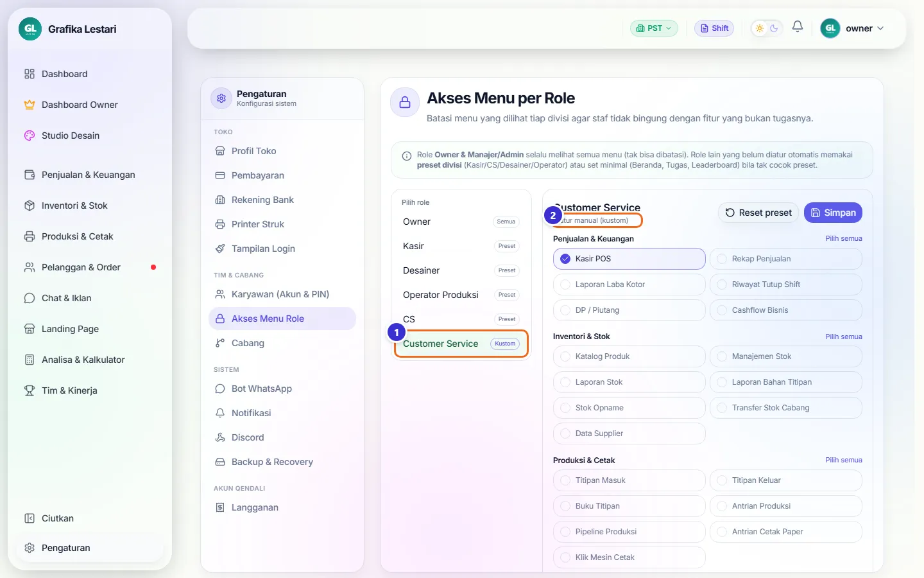Click the Landing Page storefront icon
Screen dimensions: 924x578
point(30,329)
